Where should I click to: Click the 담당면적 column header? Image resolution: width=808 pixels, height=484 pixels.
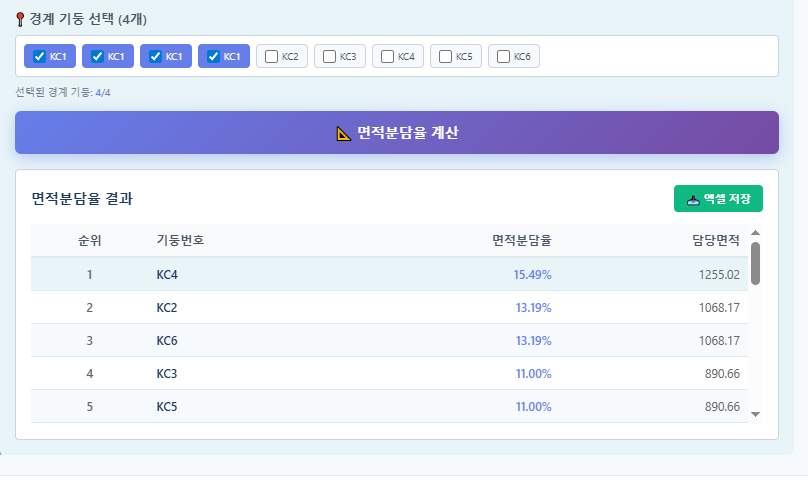point(715,240)
